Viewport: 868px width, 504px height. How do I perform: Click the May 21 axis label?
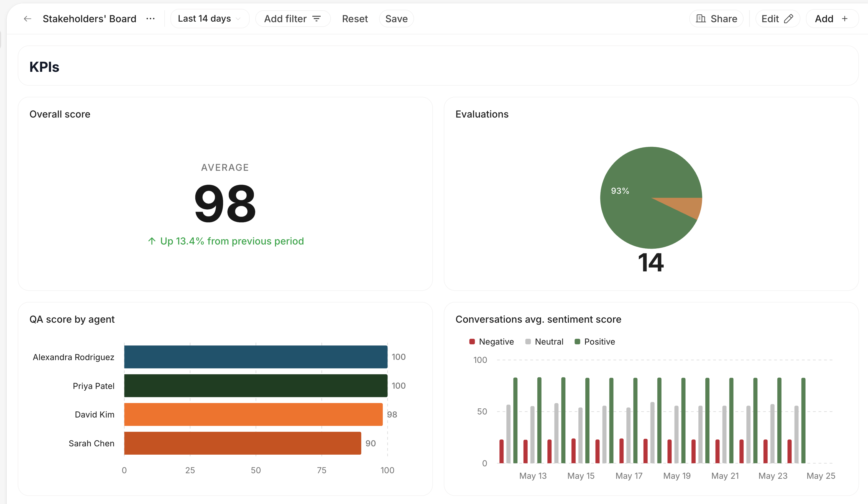tap(725, 476)
